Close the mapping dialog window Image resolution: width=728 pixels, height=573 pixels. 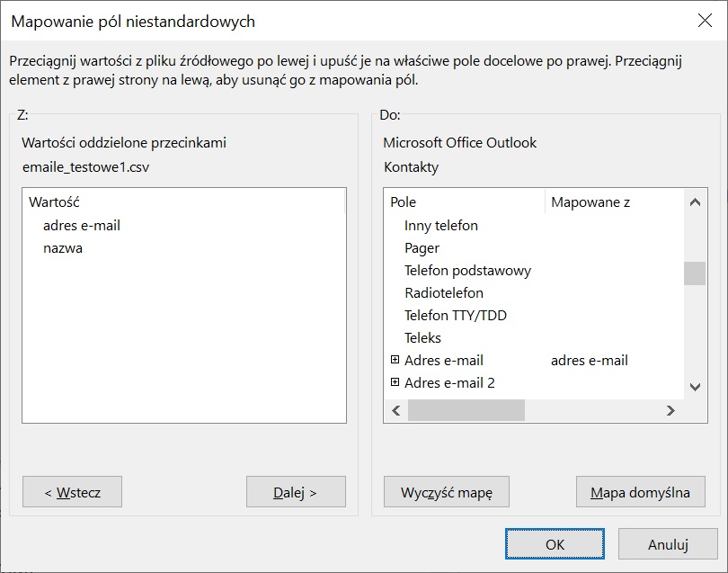point(706,20)
